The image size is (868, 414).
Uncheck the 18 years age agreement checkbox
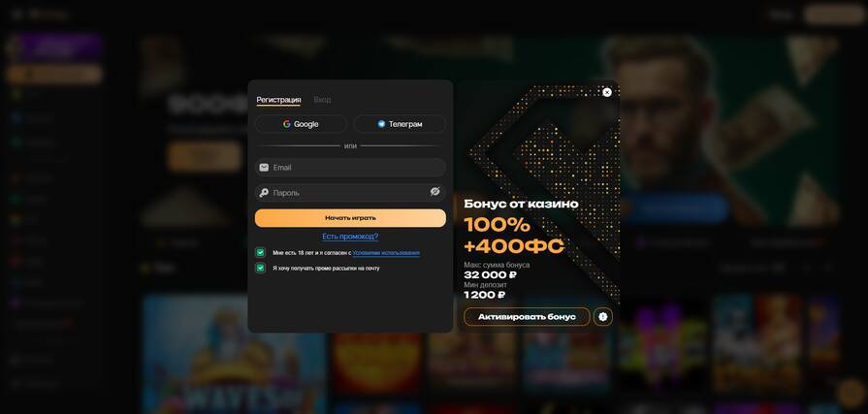260,252
